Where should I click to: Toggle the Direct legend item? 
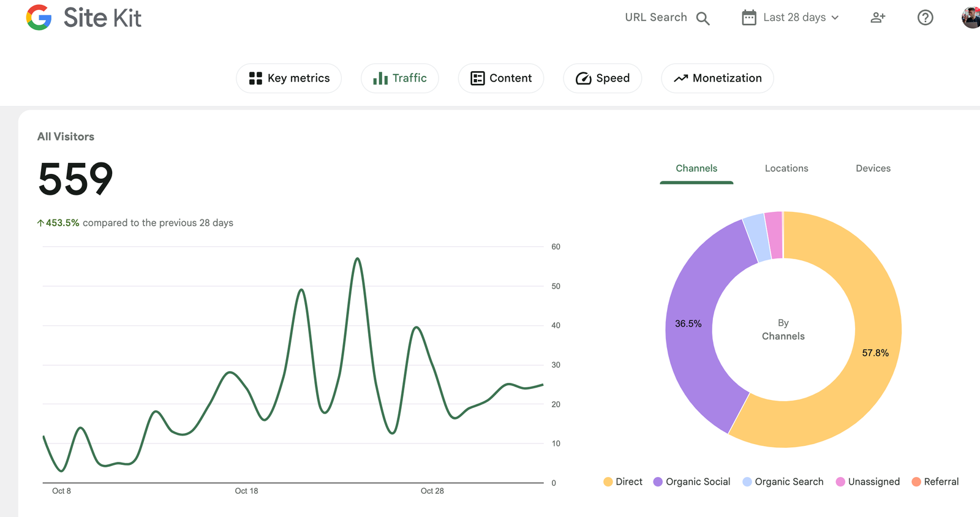click(623, 482)
